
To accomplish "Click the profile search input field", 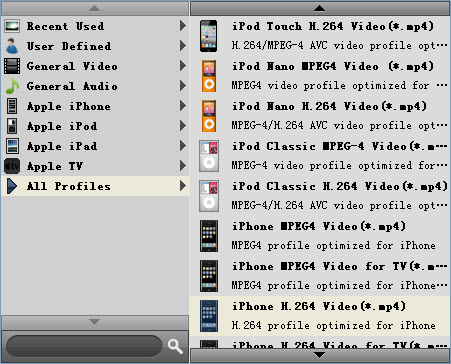I will [84, 346].
